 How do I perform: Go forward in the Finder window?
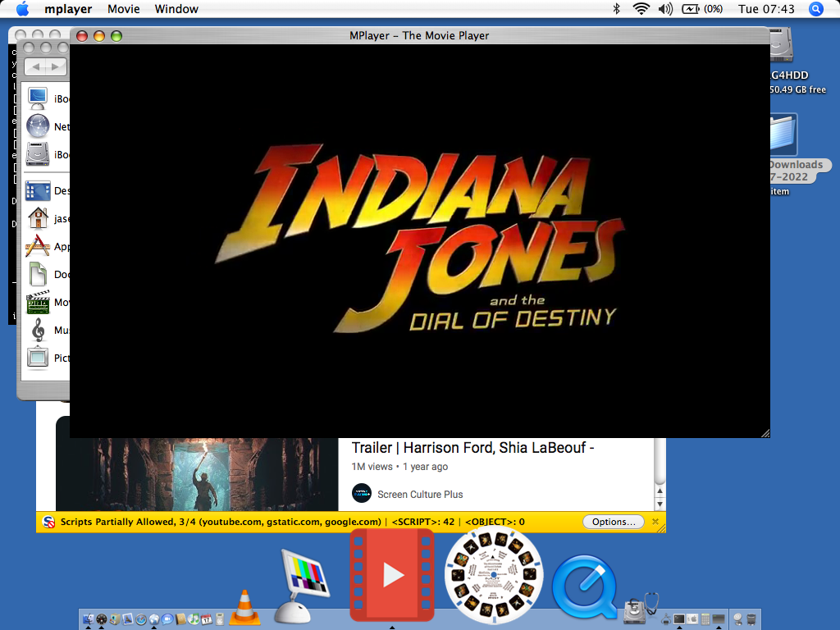[x=57, y=67]
